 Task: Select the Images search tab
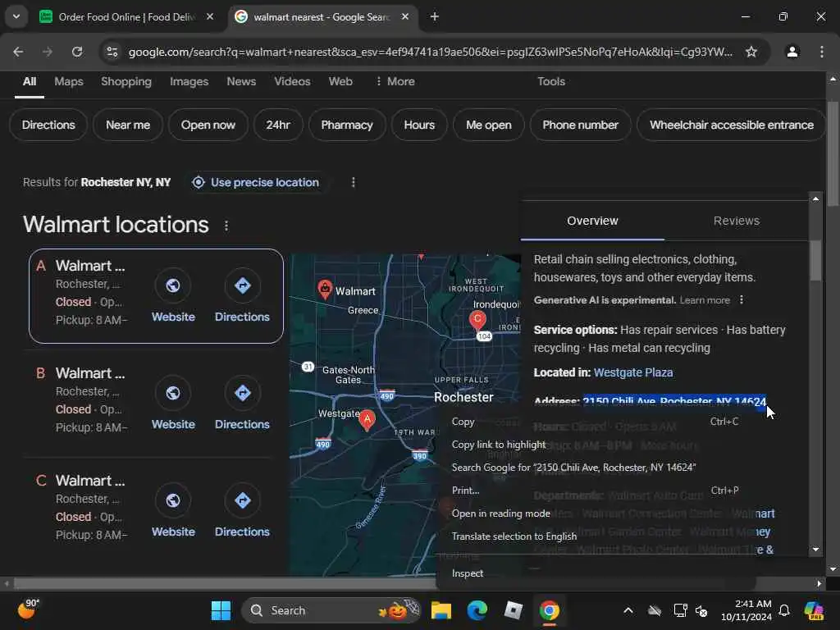[x=189, y=81]
